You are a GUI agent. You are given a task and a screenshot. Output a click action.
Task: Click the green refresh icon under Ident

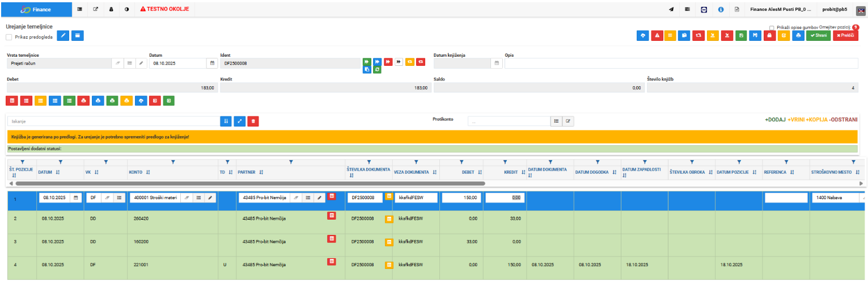click(x=378, y=70)
